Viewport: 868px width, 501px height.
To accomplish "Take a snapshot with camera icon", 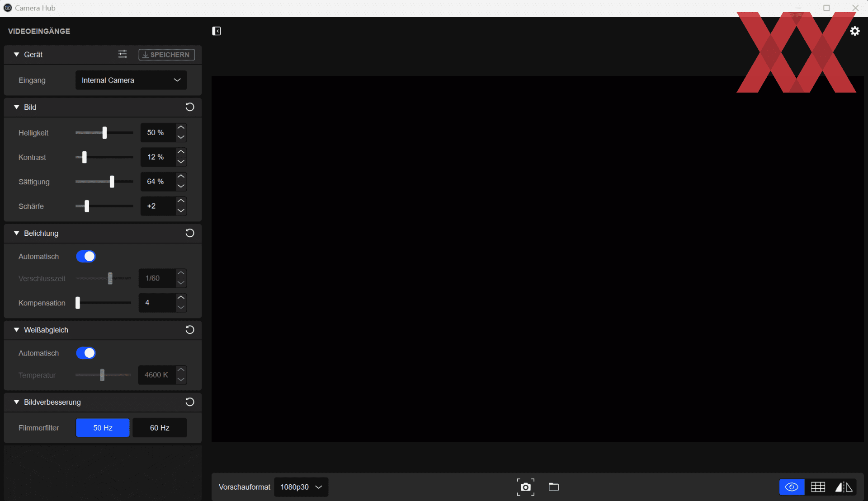I will pyautogui.click(x=525, y=487).
